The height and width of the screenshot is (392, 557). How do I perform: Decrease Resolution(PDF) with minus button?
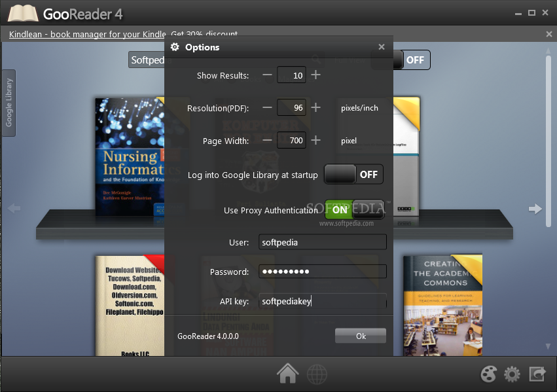267,107
